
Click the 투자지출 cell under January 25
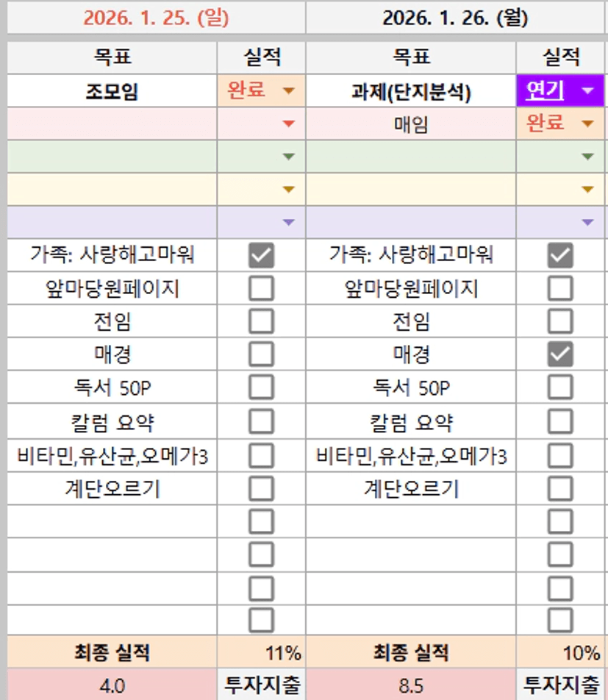[x=262, y=685]
